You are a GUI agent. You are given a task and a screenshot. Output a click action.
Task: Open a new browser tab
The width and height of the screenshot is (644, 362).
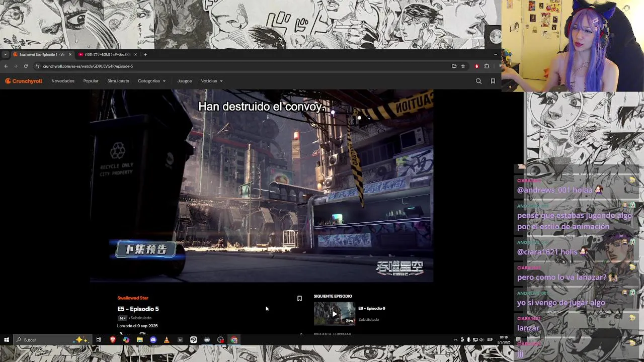click(x=145, y=54)
